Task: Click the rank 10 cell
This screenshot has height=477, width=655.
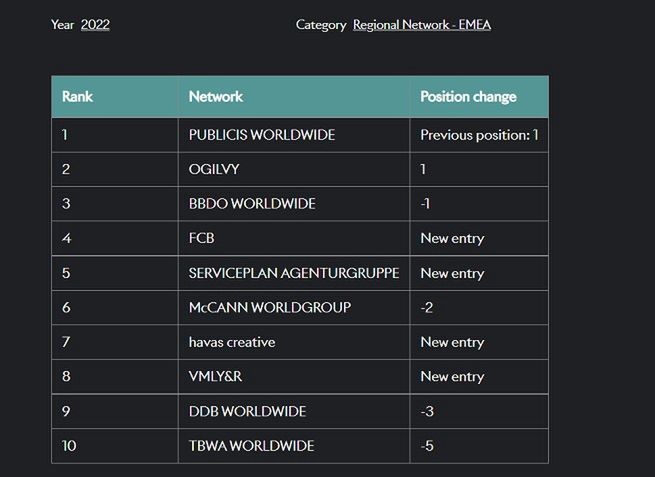Action: (69, 446)
